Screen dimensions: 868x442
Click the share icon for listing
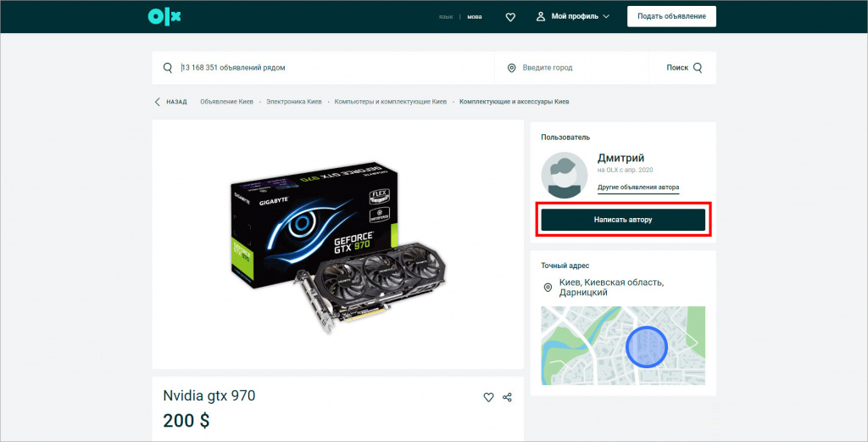coord(507,397)
